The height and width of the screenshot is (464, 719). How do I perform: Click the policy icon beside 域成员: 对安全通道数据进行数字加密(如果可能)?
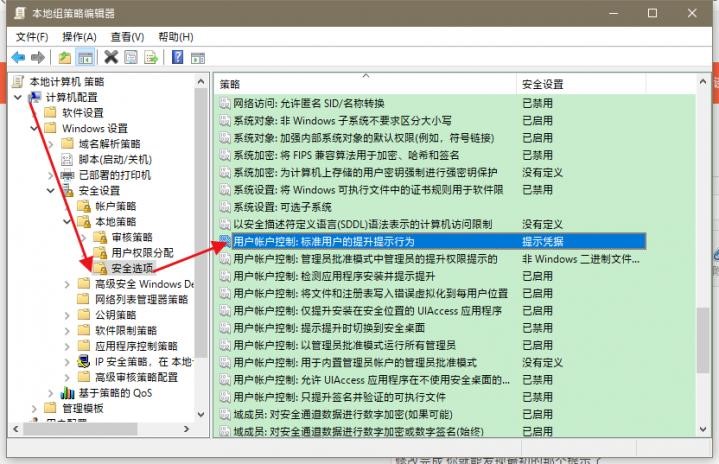click(x=224, y=414)
